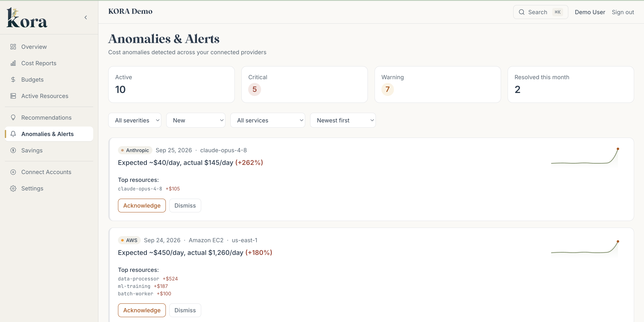The width and height of the screenshot is (644, 322).
Task: Click the Savings coin icon
Action: tap(13, 151)
